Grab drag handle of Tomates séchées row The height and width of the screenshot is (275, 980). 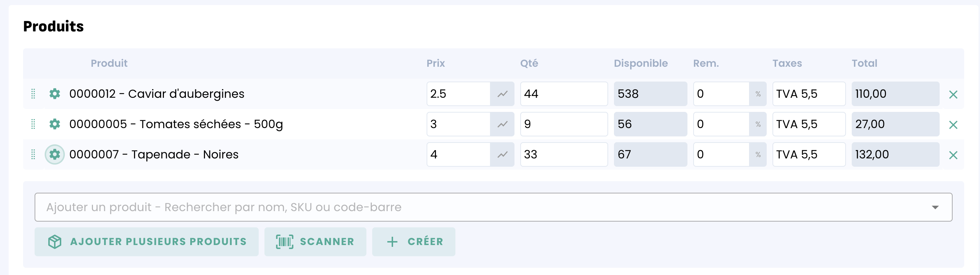tap(33, 124)
